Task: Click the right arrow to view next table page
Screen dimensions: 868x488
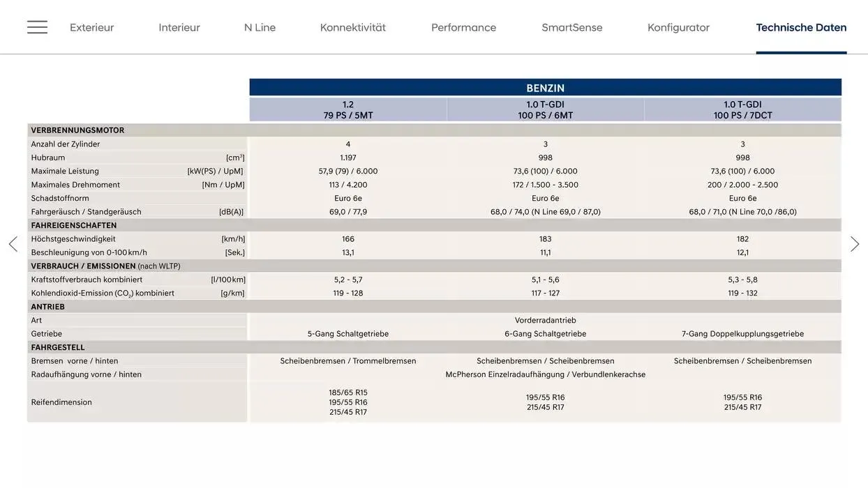Action: point(855,243)
